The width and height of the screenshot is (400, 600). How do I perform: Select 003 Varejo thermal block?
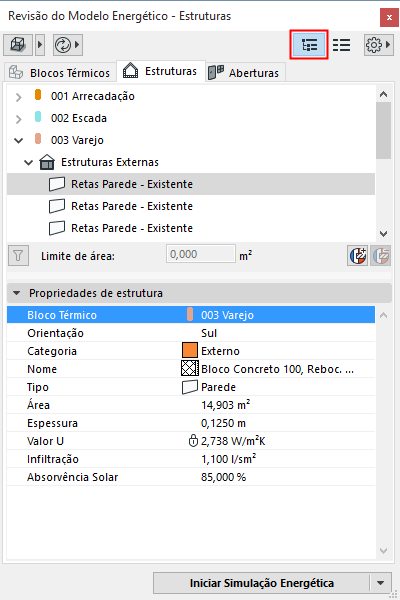pos(77,140)
